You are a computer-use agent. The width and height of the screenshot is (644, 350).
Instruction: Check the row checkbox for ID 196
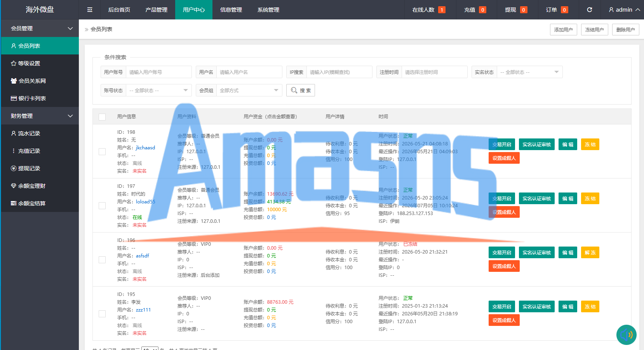coord(102,260)
